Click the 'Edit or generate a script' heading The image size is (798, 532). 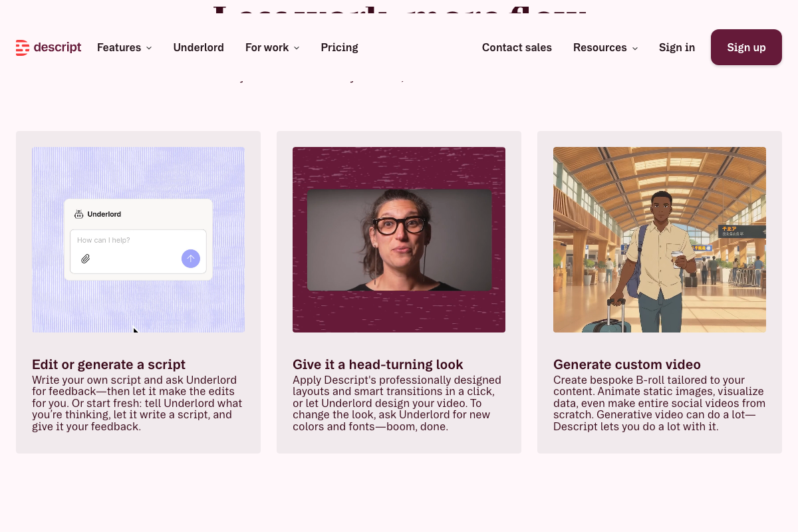(x=108, y=364)
